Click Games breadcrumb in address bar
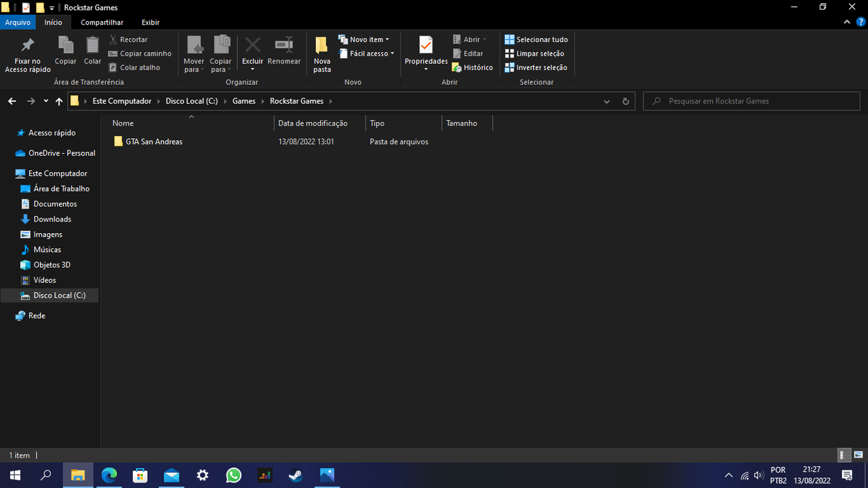 244,101
